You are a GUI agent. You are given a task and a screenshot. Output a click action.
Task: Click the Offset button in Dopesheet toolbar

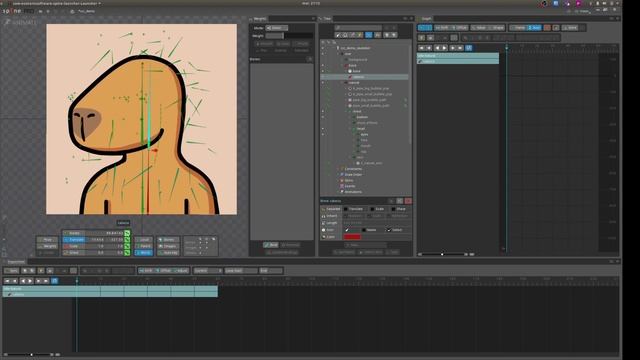coord(164,271)
